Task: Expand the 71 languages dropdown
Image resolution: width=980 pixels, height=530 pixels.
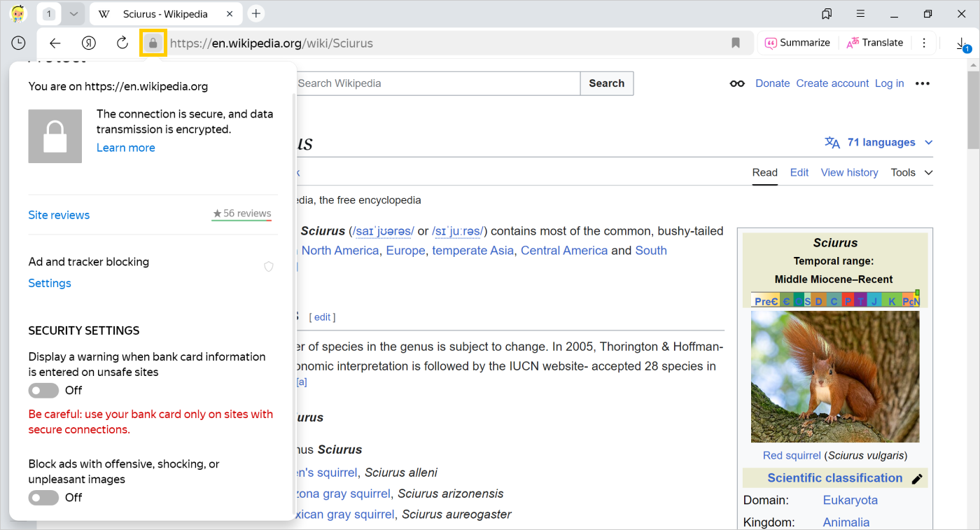Action: [880, 143]
